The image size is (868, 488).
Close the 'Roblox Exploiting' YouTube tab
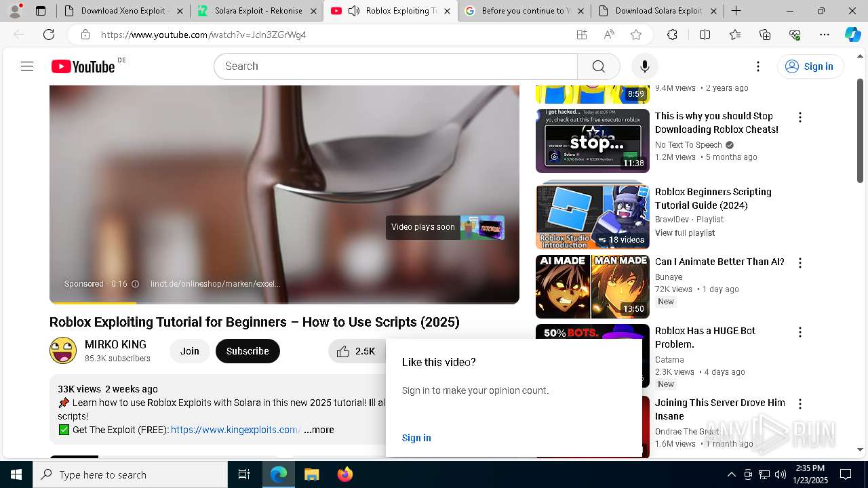pyautogui.click(x=447, y=11)
